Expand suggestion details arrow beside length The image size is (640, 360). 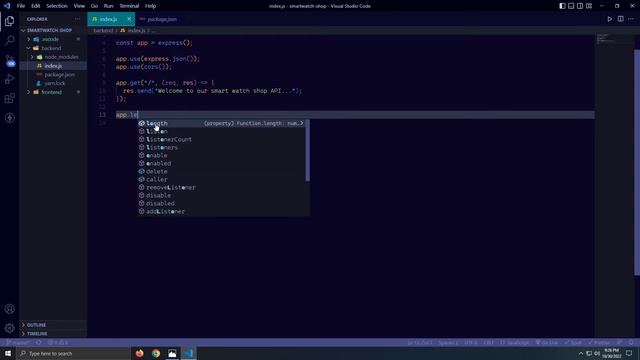tap(302, 123)
